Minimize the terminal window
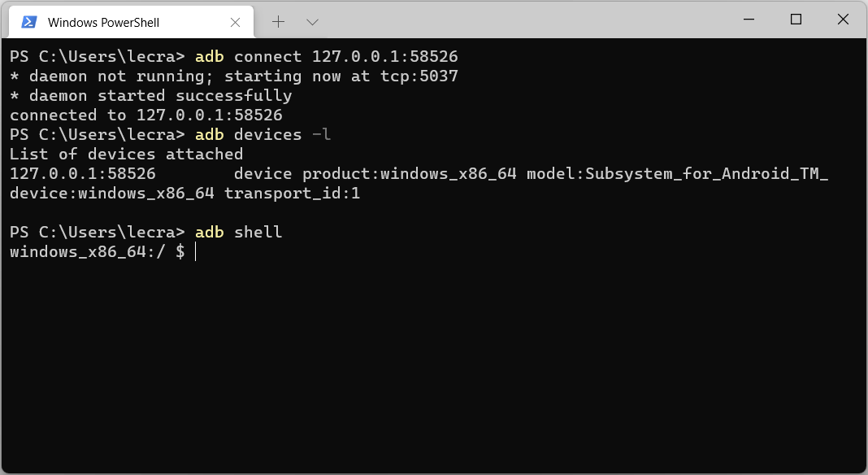868x475 pixels. click(x=749, y=20)
